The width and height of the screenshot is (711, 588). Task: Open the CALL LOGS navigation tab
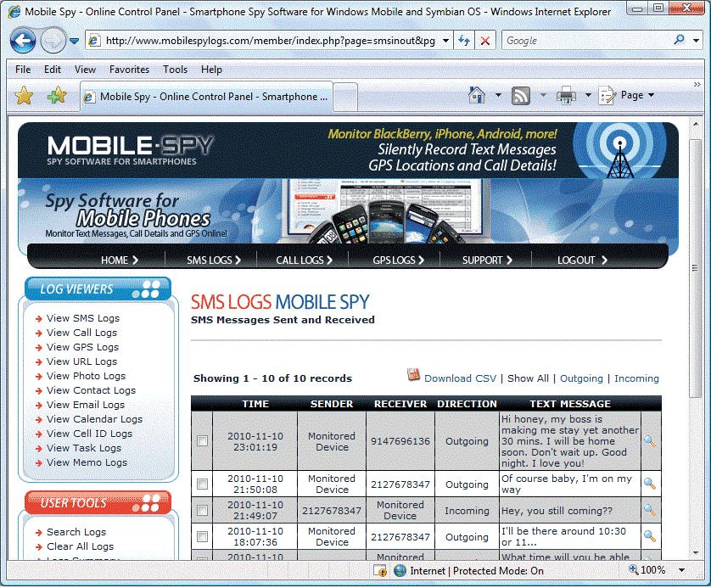tap(304, 260)
